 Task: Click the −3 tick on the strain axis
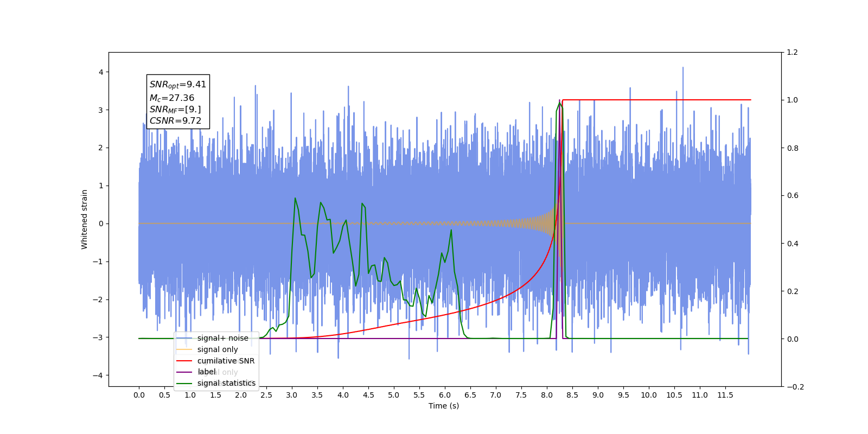coord(98,337)
